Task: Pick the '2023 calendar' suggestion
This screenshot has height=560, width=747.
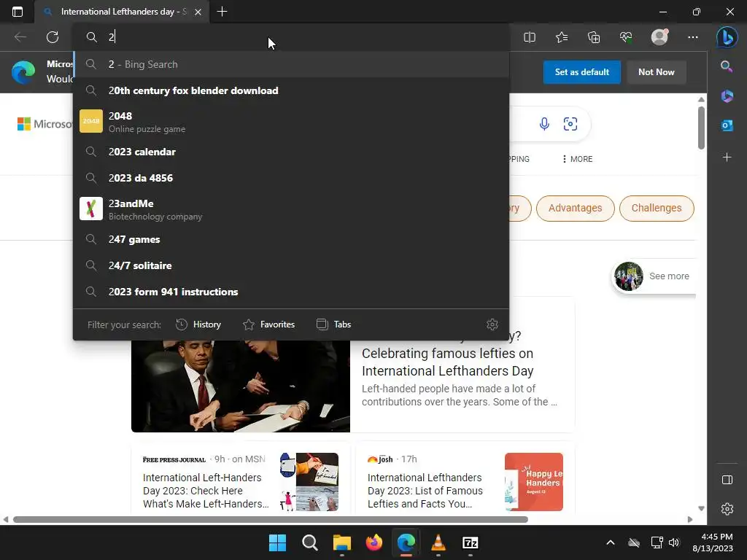Action: point(291,152)
